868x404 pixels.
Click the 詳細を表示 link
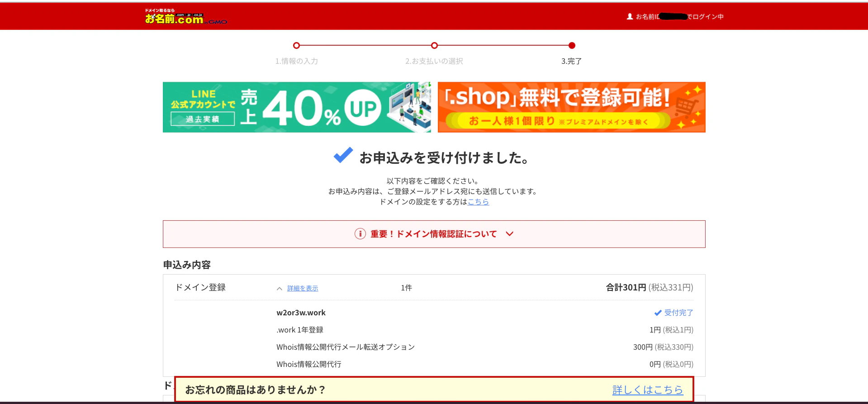(303, 288)
